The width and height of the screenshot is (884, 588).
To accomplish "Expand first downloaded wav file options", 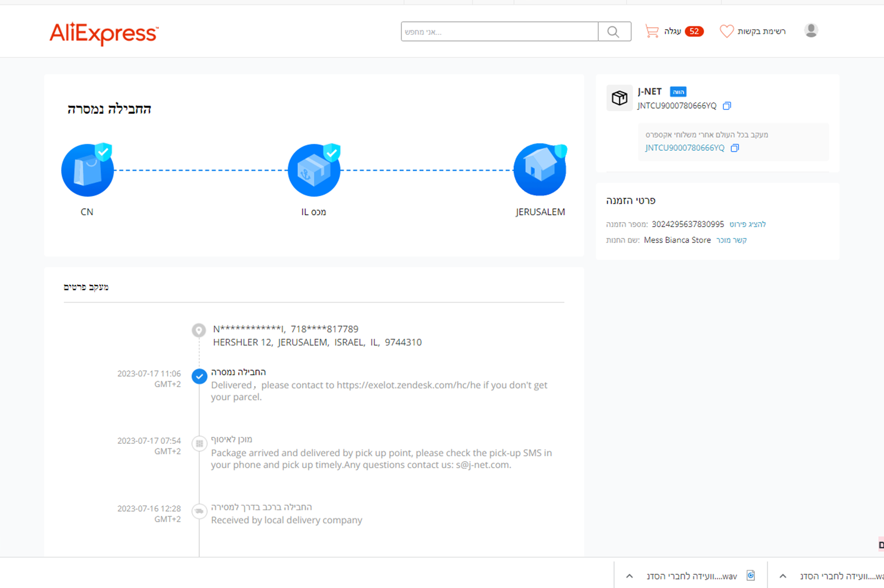I will click(x=630, y=576).
